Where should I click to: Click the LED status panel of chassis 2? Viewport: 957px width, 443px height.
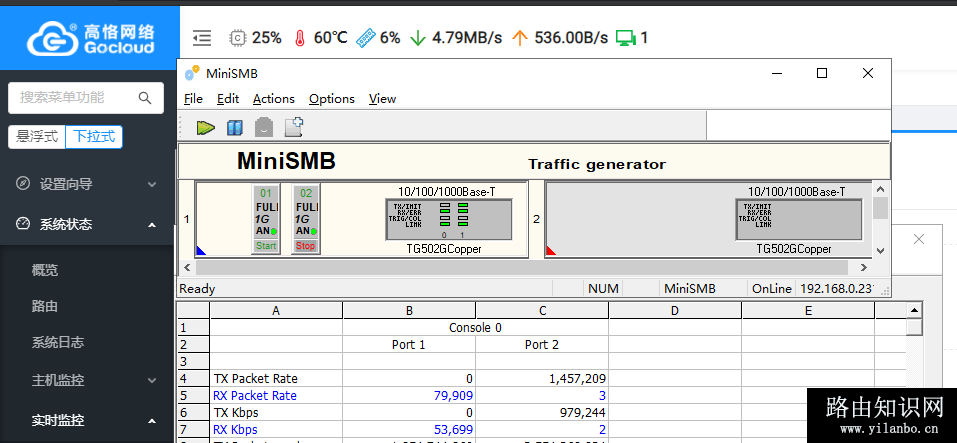pos(799,219)
